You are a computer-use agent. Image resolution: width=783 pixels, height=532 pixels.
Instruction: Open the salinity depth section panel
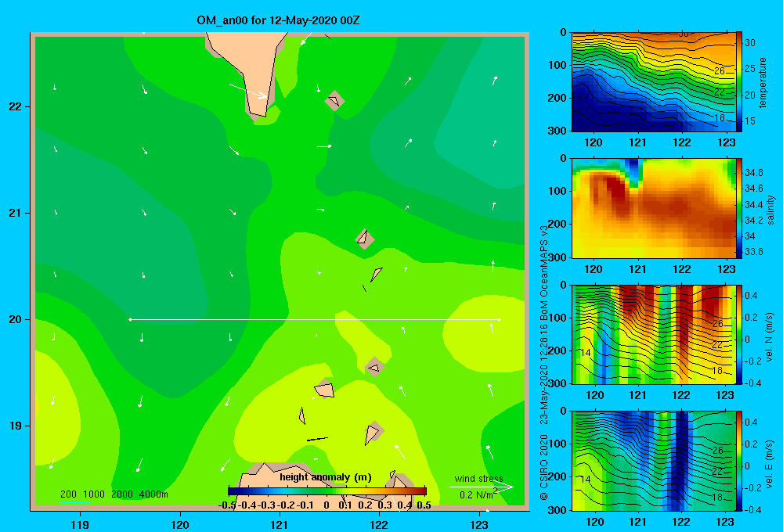(653, 208)
